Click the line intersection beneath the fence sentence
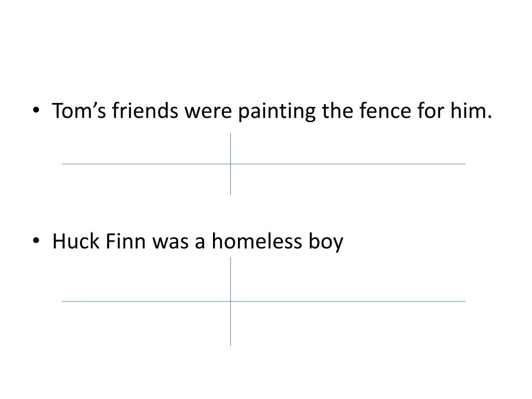 point(230,164)
